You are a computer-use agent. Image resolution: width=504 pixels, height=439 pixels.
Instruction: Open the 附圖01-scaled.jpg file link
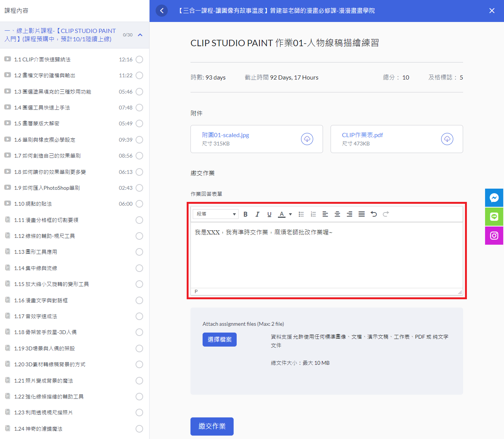(225, 135)
